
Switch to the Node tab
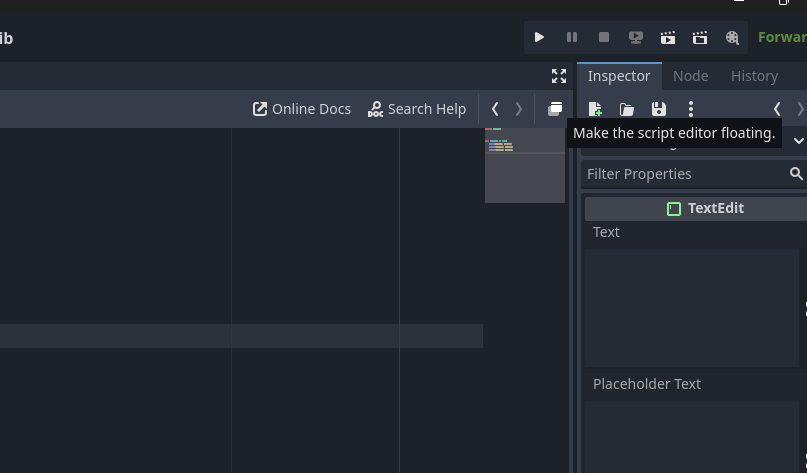pos(690,76)
